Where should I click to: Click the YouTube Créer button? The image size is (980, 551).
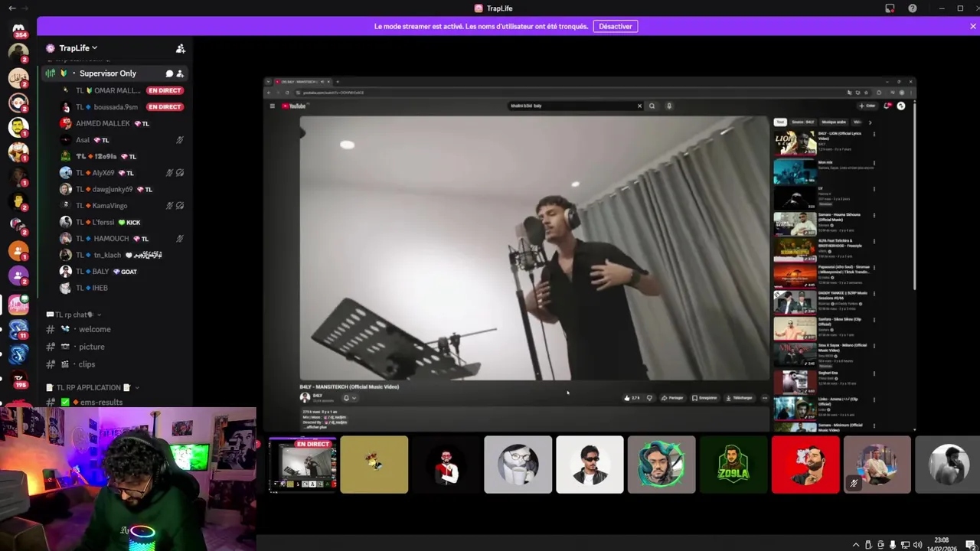point(867,106)
